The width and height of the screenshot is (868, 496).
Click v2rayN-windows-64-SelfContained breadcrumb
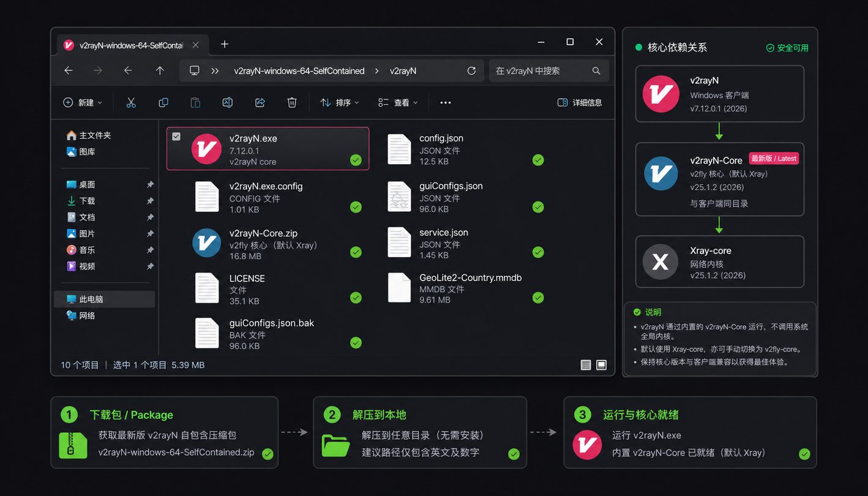(x=299, y=71)
